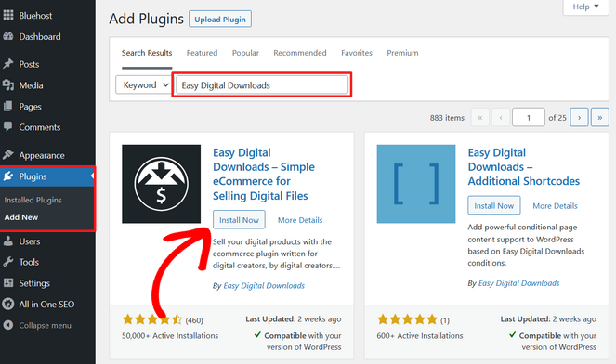This screenshot has height=364, width=616.
Task: Click '50,000+ Active Installations' text
Action: pyautogui.click(x=170, y=336)
